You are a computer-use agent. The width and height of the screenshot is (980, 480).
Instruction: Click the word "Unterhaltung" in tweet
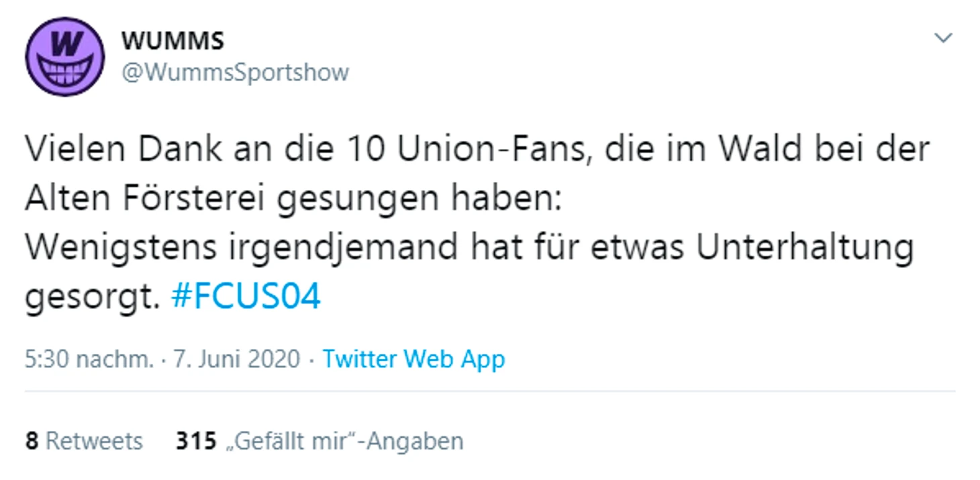pyautogui.click(x=804, y=248)
